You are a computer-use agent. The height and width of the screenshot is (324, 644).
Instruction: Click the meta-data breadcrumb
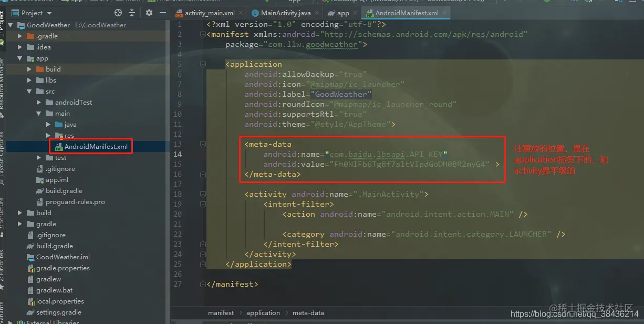[x=308, y=312]
